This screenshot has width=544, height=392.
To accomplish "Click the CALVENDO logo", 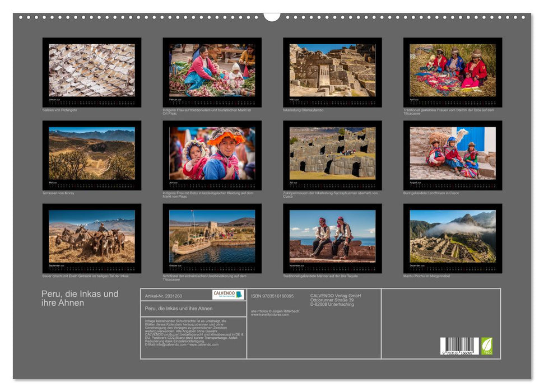I will [x=228, y=295].
